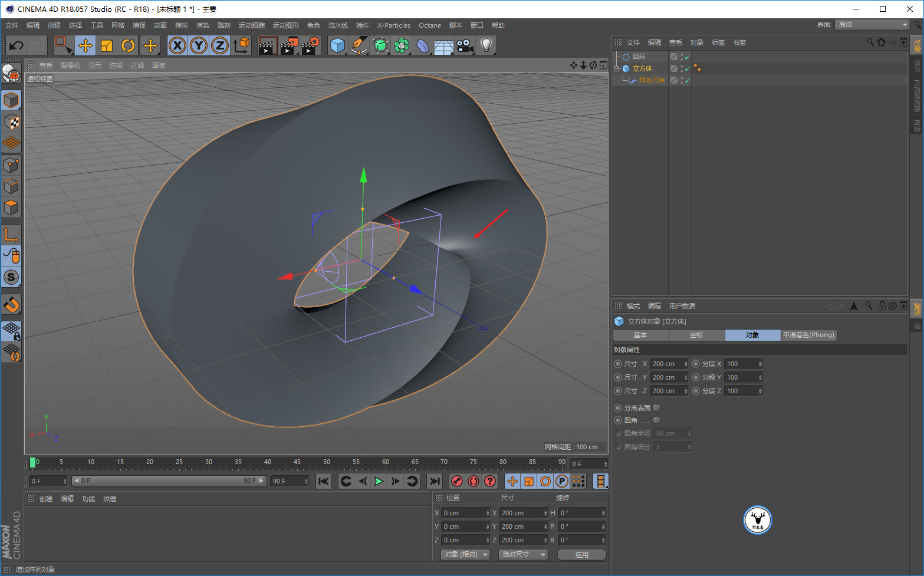Enable the 分离表面 checkbox
Viewport: 924px width, 576px height.
click(x=656, y=407)
